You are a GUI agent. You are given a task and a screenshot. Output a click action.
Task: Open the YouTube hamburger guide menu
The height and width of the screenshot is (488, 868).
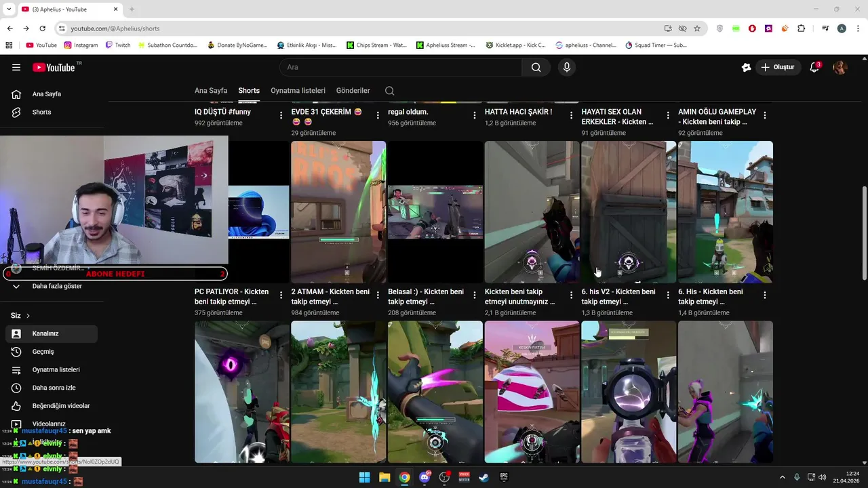pyautogui.click(x=16, y=67)
